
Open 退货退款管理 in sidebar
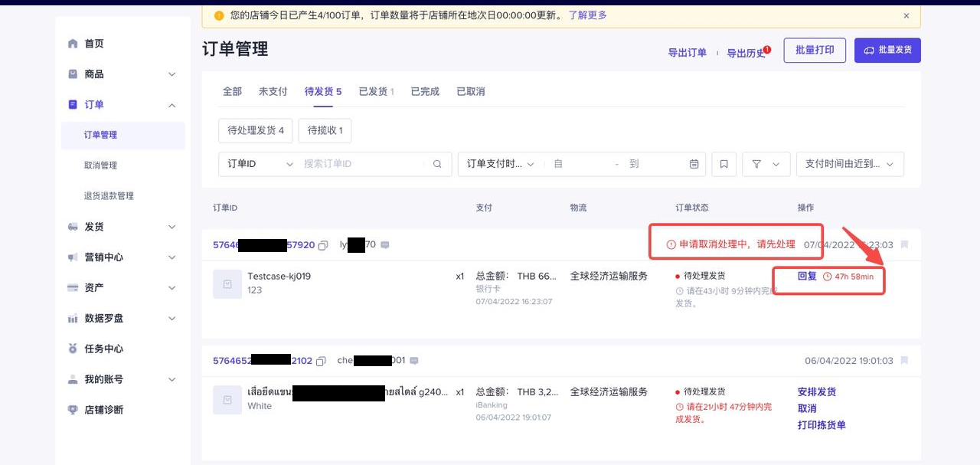(109, 196)
